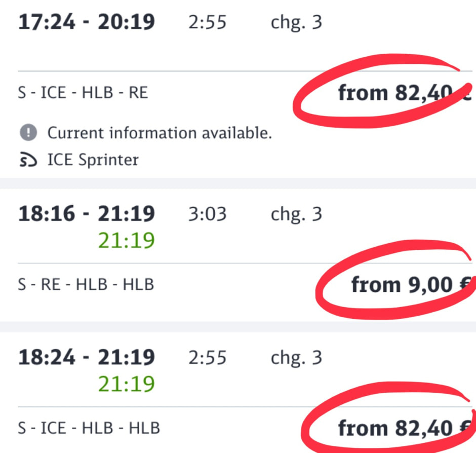Select the 17:24 - 20:19 connection

point(87,23)
